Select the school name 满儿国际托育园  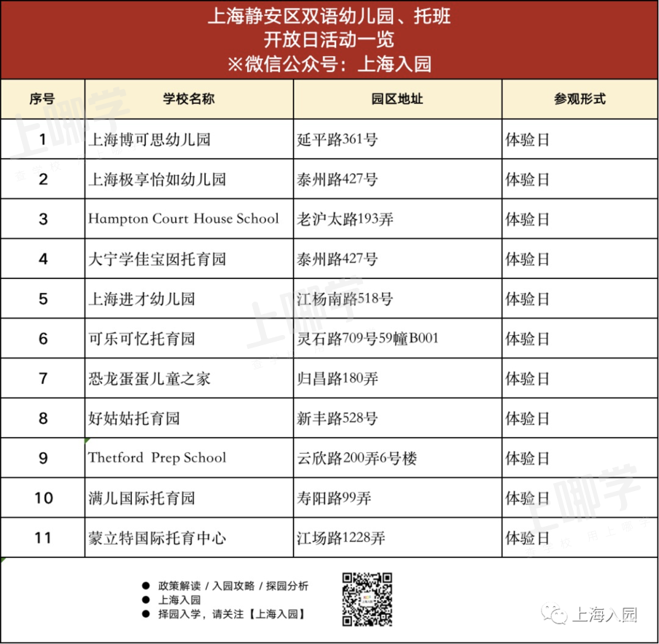pyautogui.click(x=141, y=498)
